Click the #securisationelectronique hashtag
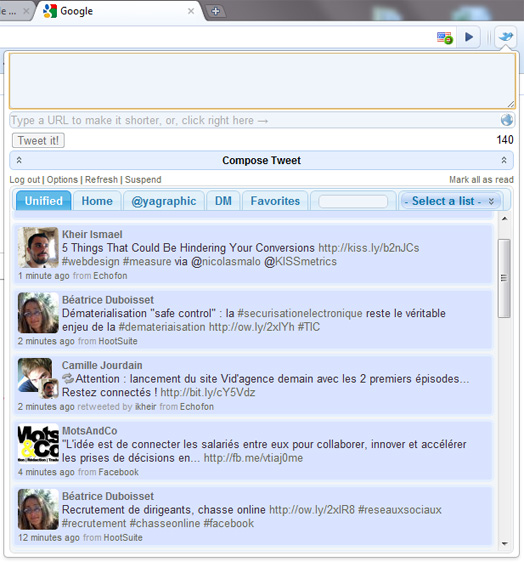This screenshot has width=524, height=562. (300, 313)
